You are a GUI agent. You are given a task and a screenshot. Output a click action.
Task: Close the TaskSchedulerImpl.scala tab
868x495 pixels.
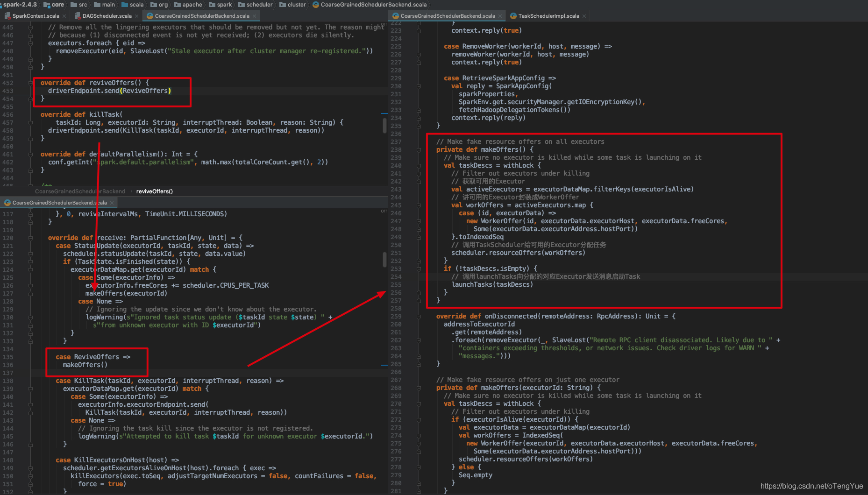click(584, 16)
